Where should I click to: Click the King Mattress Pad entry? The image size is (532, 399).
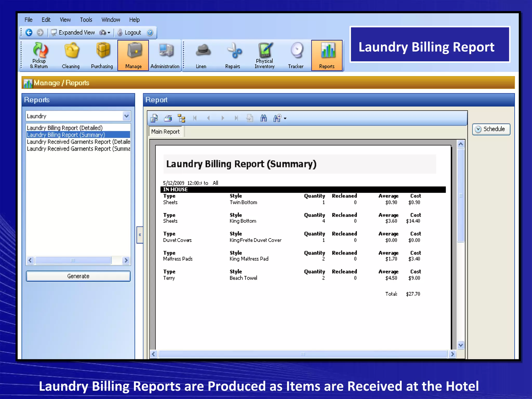(x=249, y=259)
